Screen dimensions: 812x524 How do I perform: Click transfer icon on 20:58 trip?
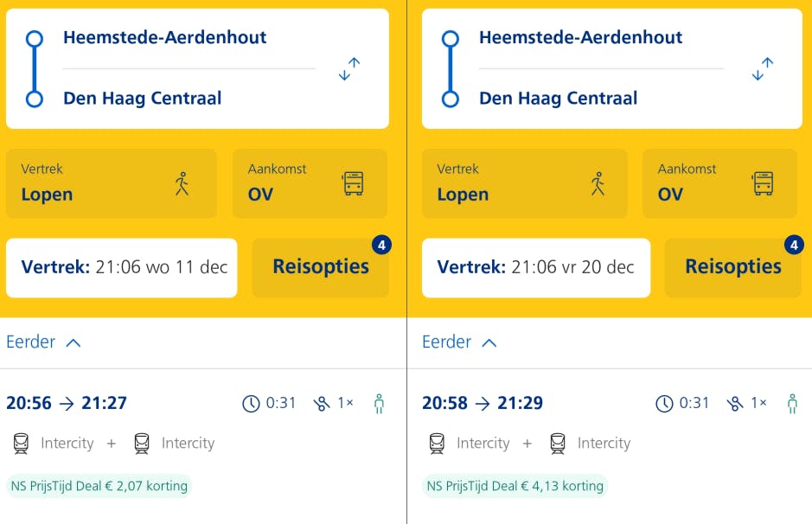pos(734,404)
